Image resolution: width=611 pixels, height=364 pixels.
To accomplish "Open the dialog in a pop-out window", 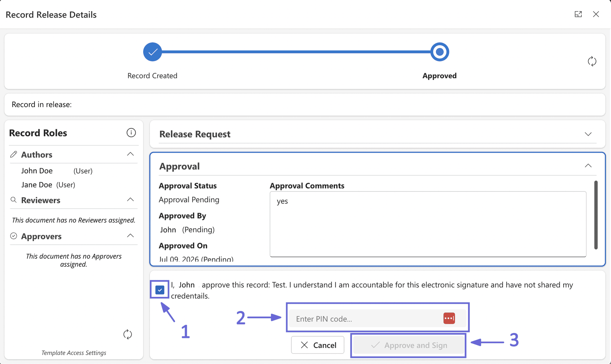I will click(x=578, y=14).
